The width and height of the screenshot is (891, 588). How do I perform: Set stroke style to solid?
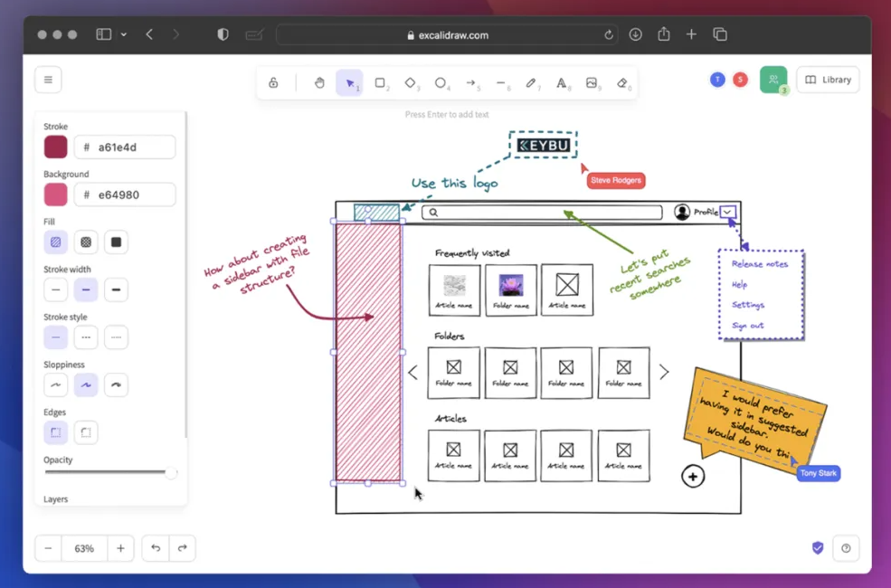point(56,337)
